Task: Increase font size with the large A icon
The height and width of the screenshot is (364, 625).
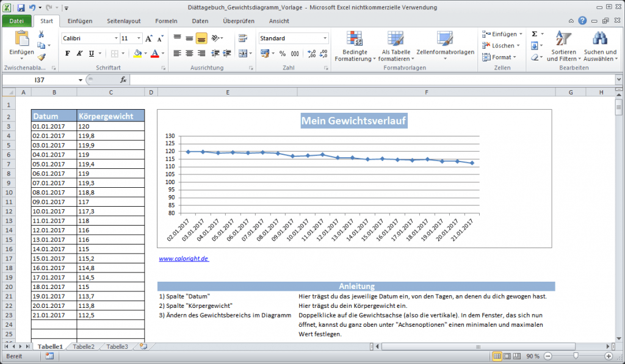Action: tap(149, 38)
